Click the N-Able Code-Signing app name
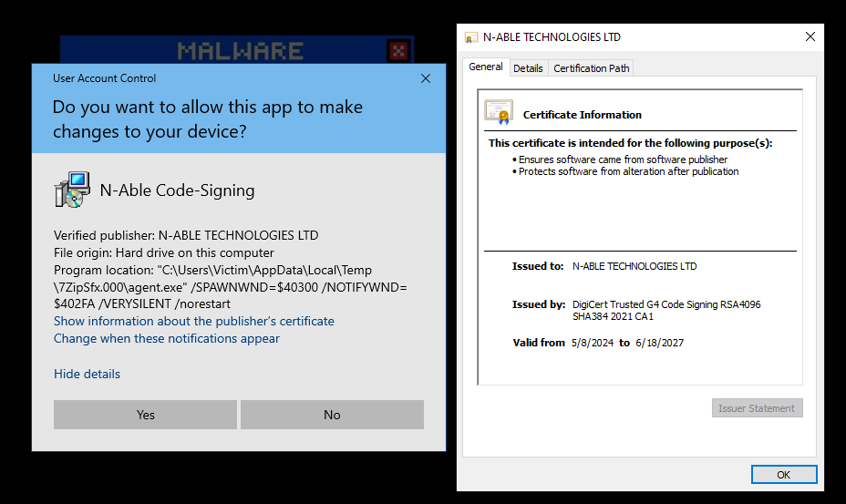This screenshot has height=504, width=846. (178, 190)
